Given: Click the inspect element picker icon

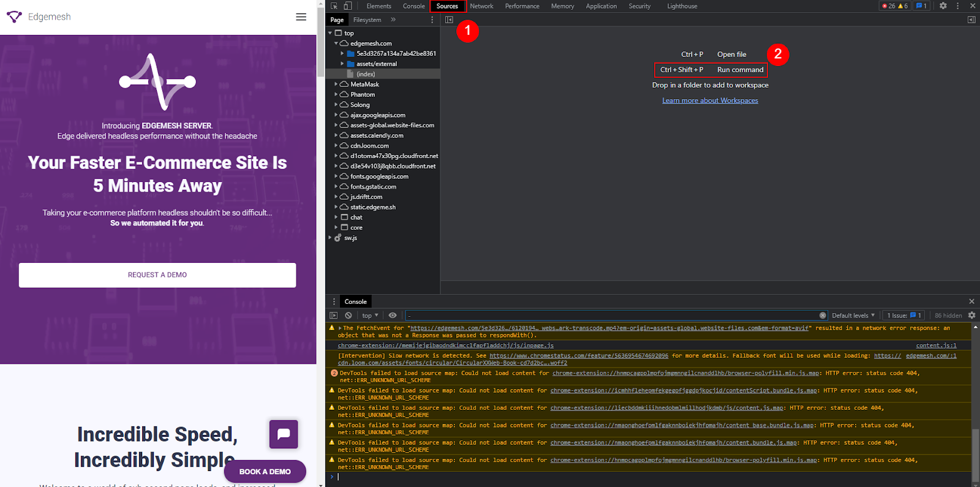Looking at the screenshot, I should [x=334, y=6].
